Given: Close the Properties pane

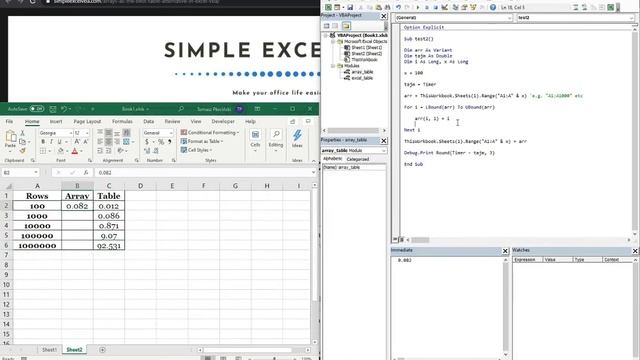Looking at the screenshot, I should (x=384, y=140).
